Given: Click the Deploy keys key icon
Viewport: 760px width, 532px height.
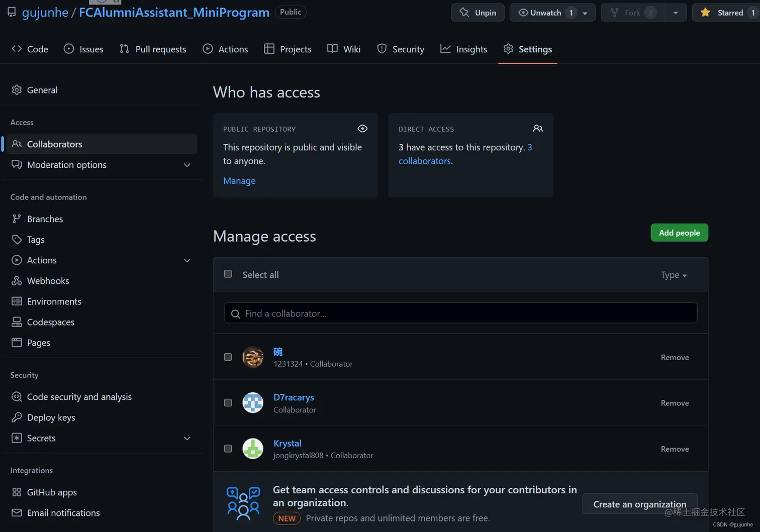Looking at the screenshot, I should (17, 417).
